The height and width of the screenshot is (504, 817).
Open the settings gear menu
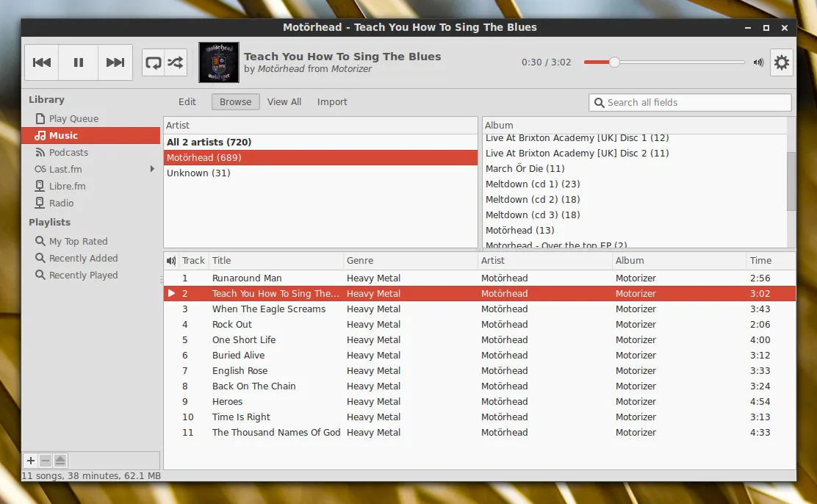click(781, 62)
